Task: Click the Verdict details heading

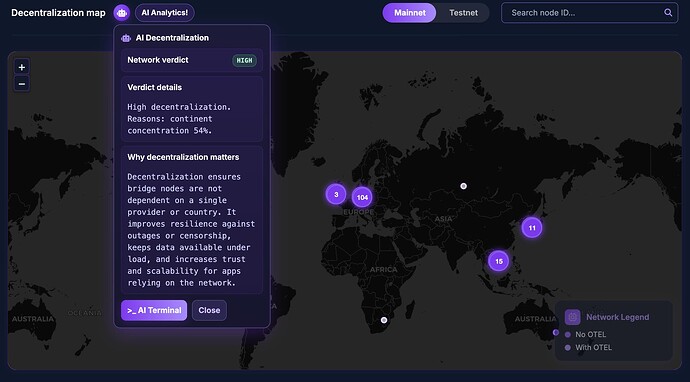Action: click(154, 87)
